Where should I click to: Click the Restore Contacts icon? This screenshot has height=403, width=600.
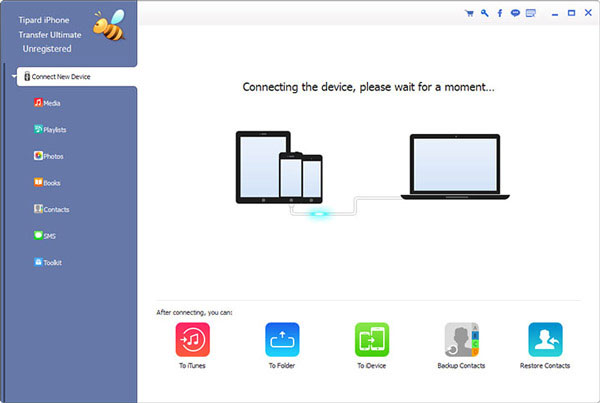[545, 341]
